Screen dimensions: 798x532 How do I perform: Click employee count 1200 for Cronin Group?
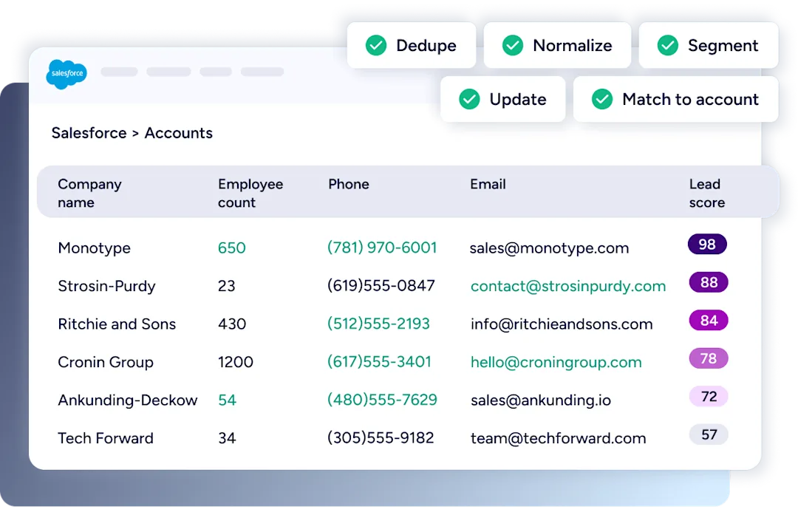tap(235, 362)
